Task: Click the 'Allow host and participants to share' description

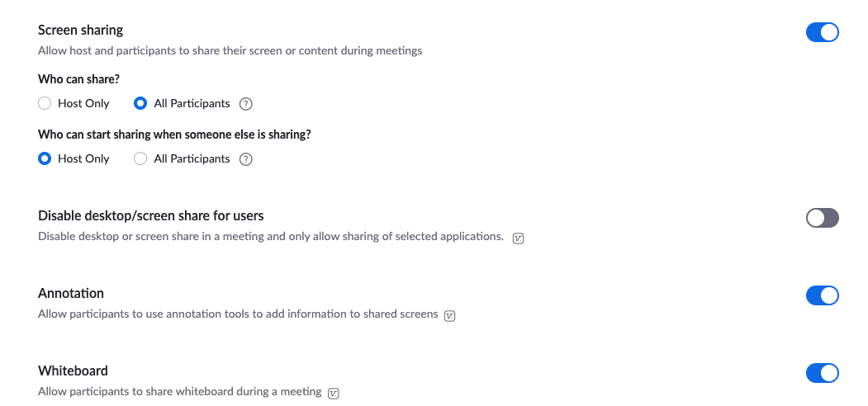Action: [230, 50]
